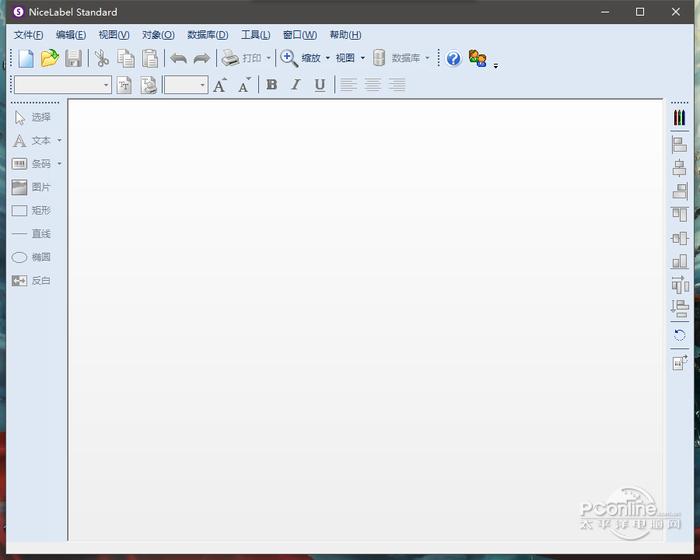Open the color pencils palette icon
This screenshot has height=560, width=700.
pos(679,118)
